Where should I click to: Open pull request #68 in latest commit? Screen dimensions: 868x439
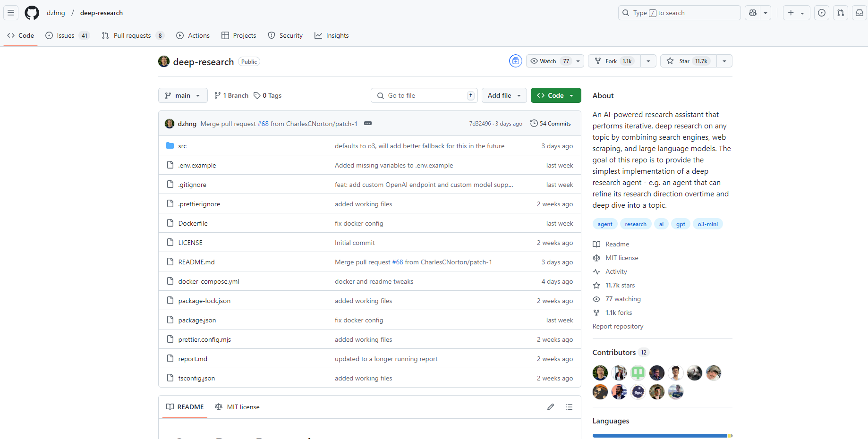pos(263,124)
